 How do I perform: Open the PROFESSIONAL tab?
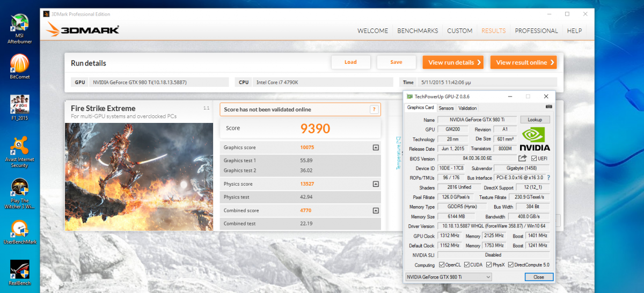[x=537, y=31]
